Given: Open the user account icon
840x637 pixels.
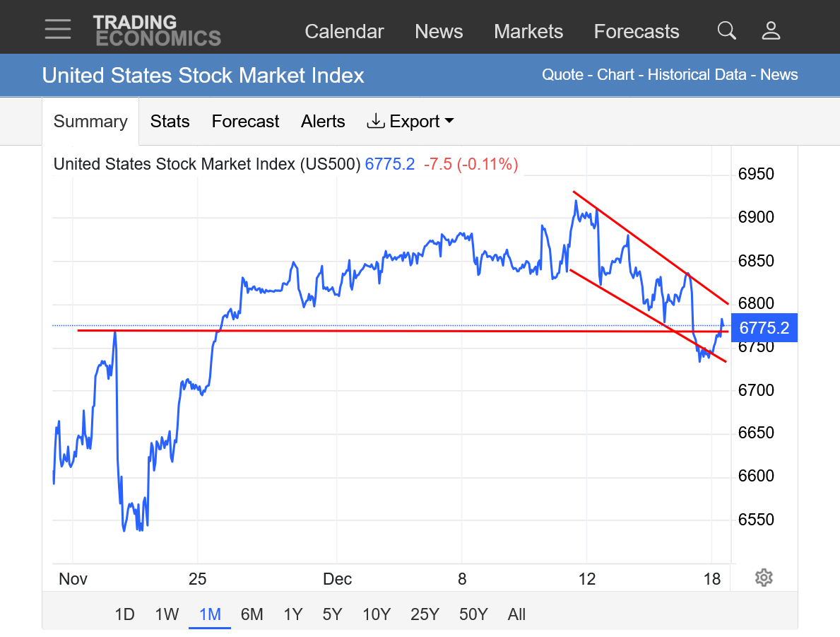Looking at the screenshot, I should click(771, 30).
